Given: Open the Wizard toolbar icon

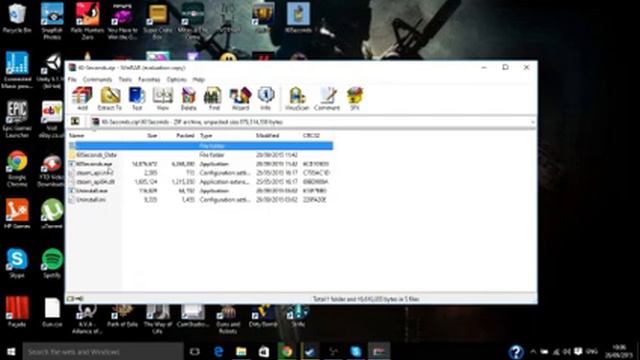Looking at the screenshot, I should pos(240,98).
